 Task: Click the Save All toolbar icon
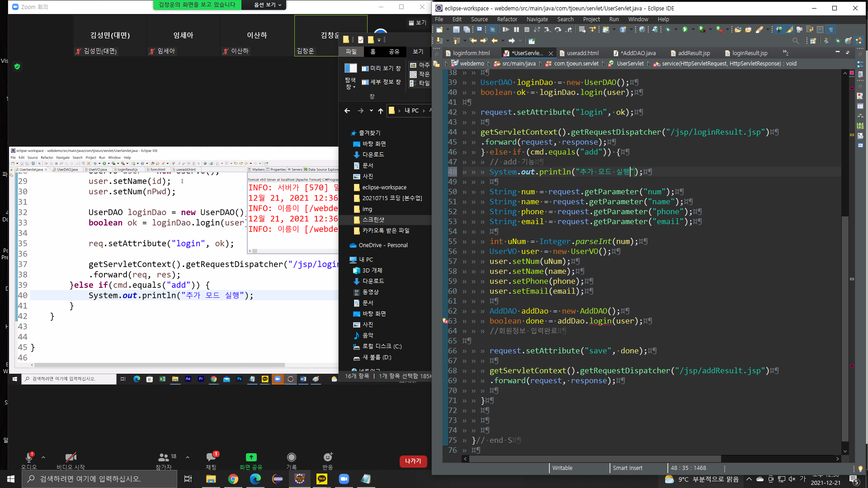point(467,30)
